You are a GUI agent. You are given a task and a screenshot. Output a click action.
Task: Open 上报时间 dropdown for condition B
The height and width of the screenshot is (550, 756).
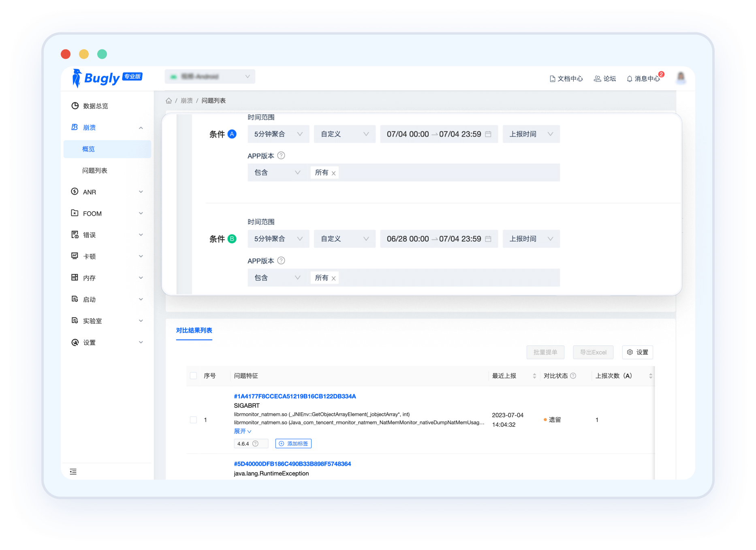click(x=531, y=239)
